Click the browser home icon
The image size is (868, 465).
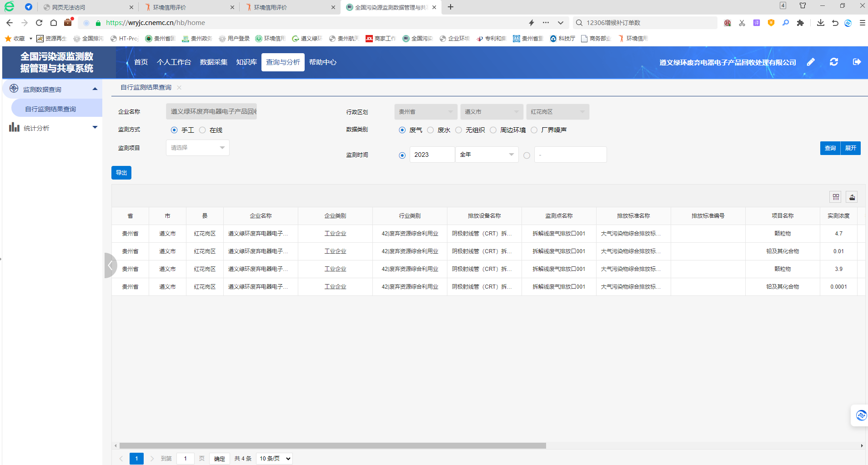[x=54, y=23]
